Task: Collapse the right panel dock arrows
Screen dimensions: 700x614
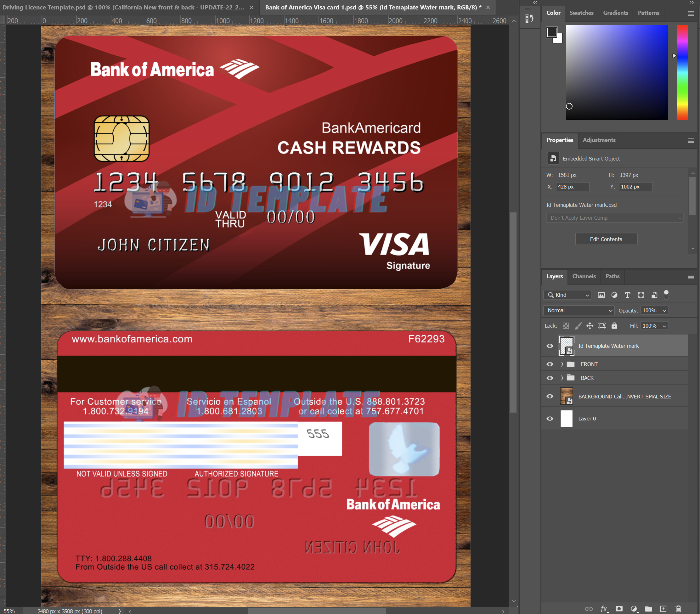Action: (x=692, y=3)
